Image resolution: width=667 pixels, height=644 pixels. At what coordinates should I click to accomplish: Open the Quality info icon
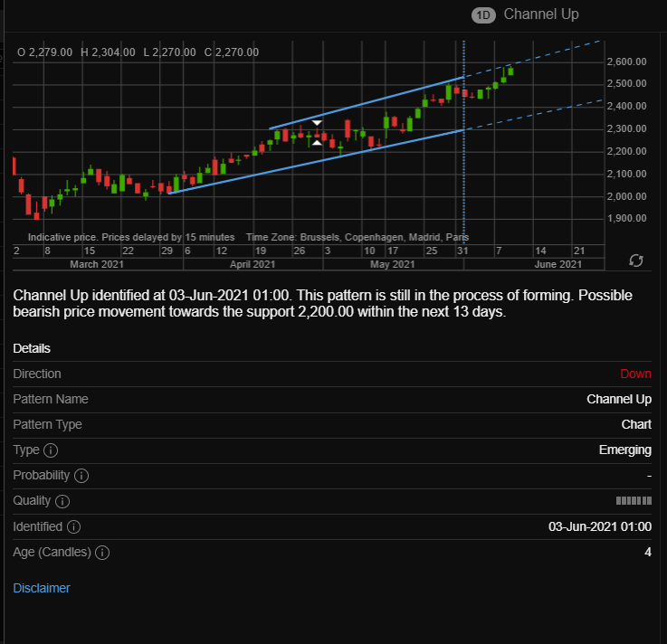[62, 501]
